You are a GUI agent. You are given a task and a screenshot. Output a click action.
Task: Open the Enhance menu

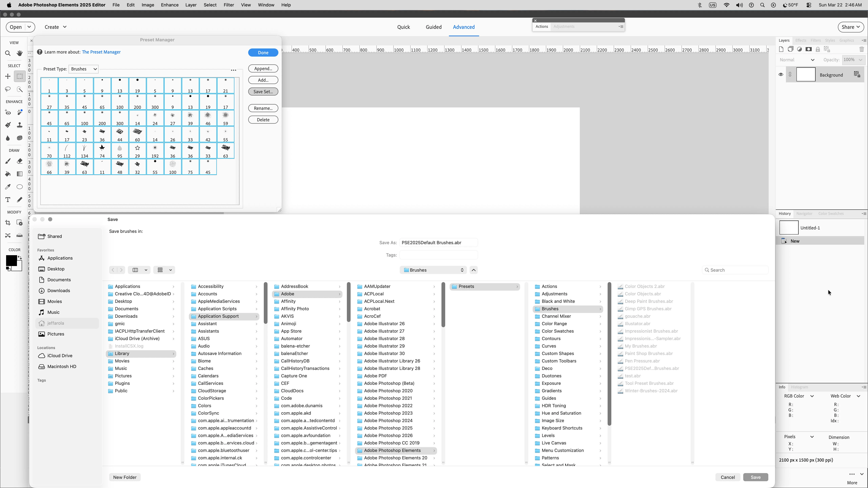coord(170,5)
